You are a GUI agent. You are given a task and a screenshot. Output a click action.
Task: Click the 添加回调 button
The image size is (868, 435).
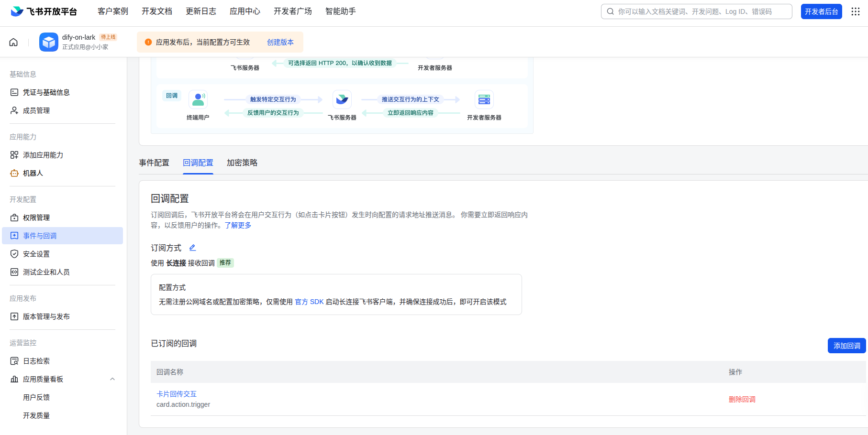click(x=846, y=346)
